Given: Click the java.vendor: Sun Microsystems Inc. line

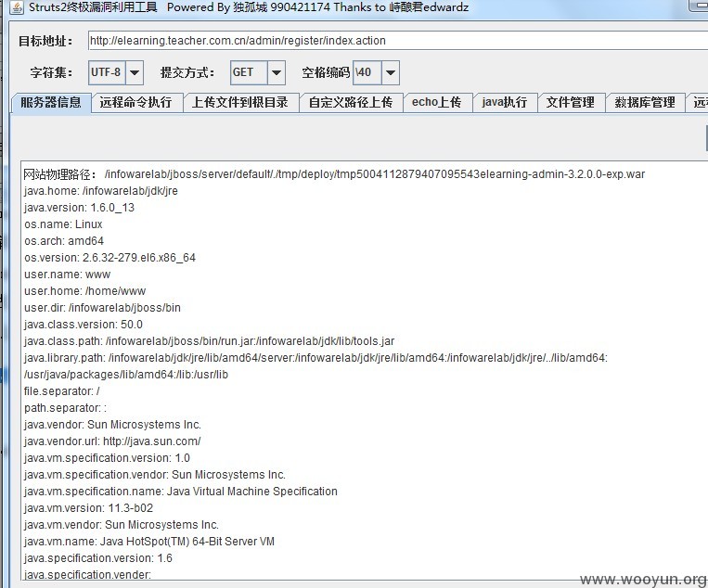Looking at the screenshot, I should click(x=112, y=425).
